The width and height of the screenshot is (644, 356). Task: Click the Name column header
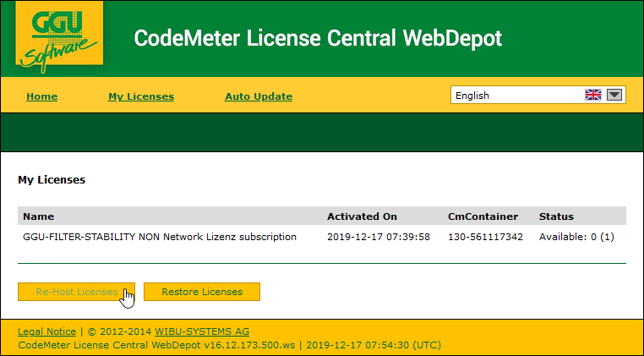tap(38, 216)
